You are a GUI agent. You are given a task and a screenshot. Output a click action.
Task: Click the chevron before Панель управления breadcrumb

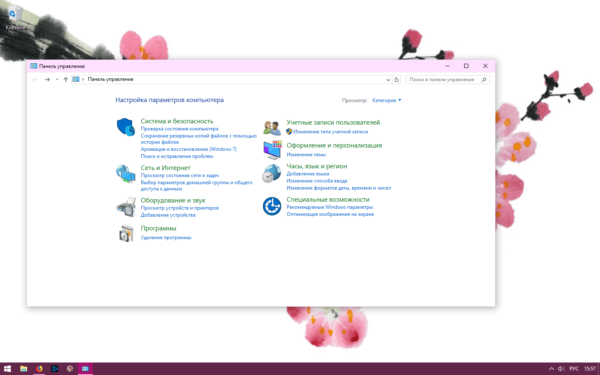click(83, 79)
